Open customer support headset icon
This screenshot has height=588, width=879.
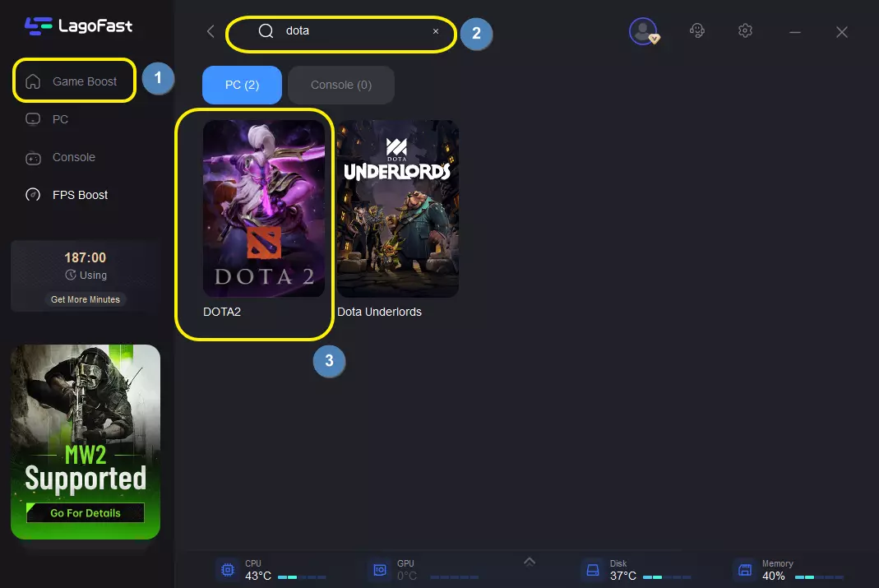point(697,31)
